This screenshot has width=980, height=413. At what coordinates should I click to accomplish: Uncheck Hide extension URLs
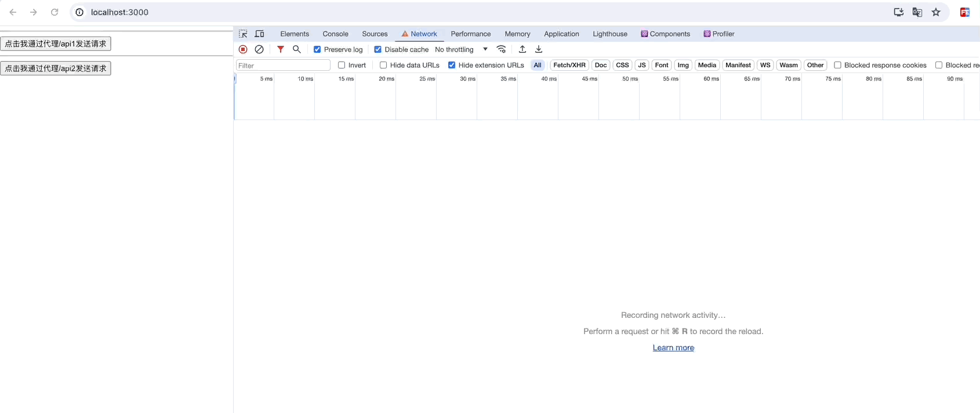(452, 65)
